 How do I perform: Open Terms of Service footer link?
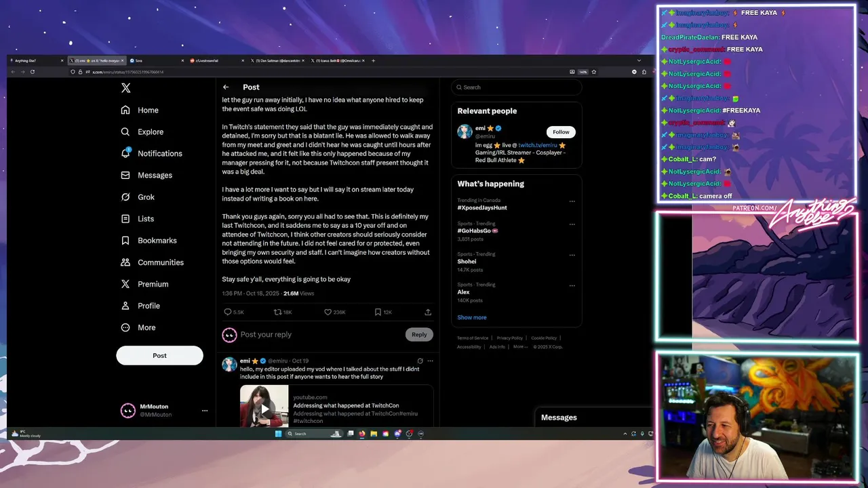point(473,338)
